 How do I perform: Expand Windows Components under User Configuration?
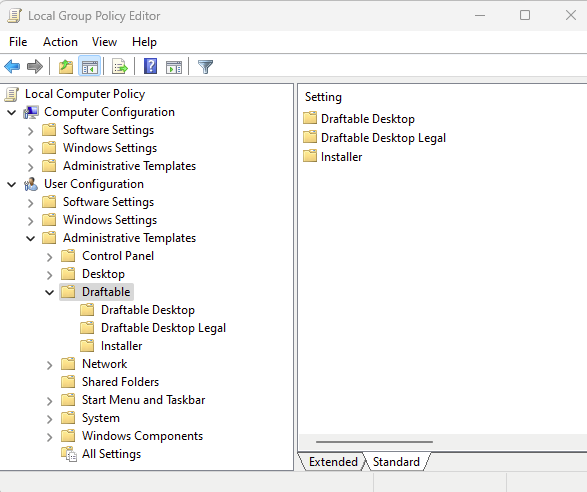click(49, 437)
